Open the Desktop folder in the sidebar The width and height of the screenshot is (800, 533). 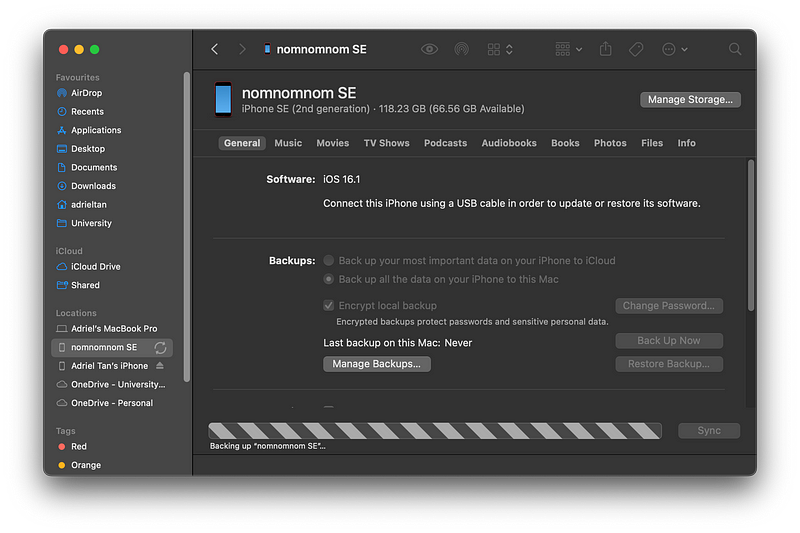pos(112,148)
